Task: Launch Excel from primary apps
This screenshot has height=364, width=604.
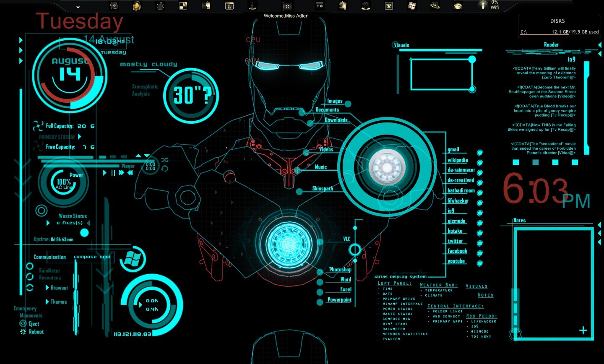Action: (x=346, y=289)
